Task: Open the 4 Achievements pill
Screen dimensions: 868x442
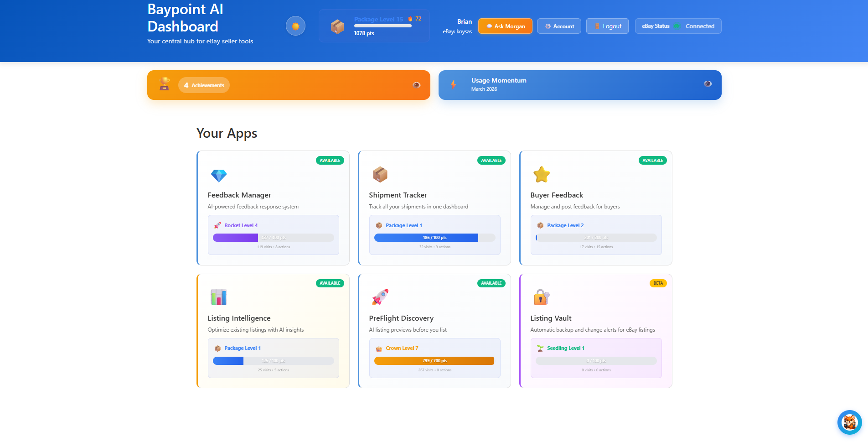Action: click(204, 85)
